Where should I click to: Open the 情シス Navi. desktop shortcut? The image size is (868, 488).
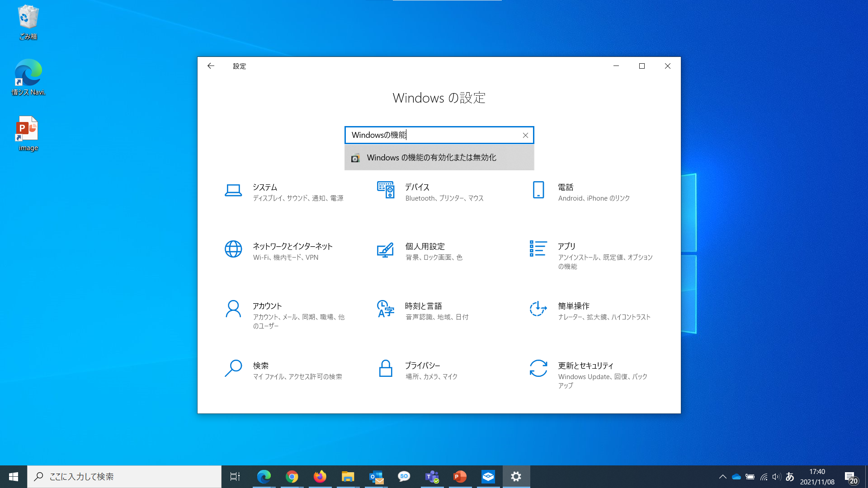coord(28,78)
